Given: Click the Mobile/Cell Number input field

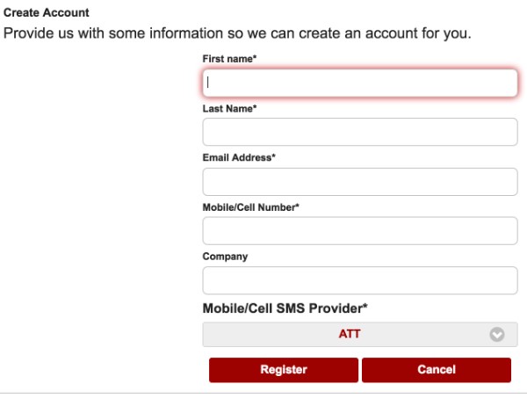Looking at the screenshot, I should click(360, 231).
